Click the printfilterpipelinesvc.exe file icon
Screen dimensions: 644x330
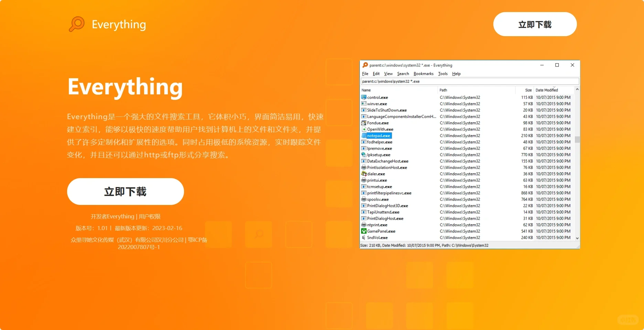tap(364, 193)
